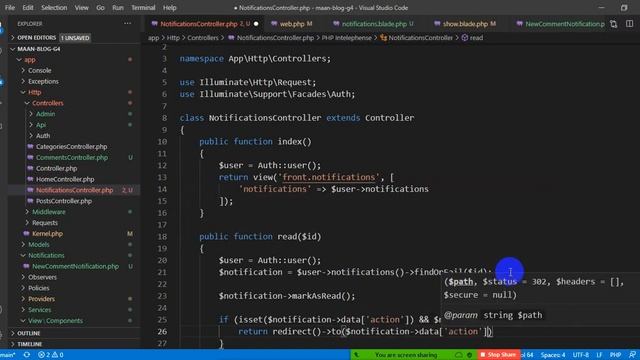
Task: Open errors and warnings status indicator
Action: (x=51, y=355)
